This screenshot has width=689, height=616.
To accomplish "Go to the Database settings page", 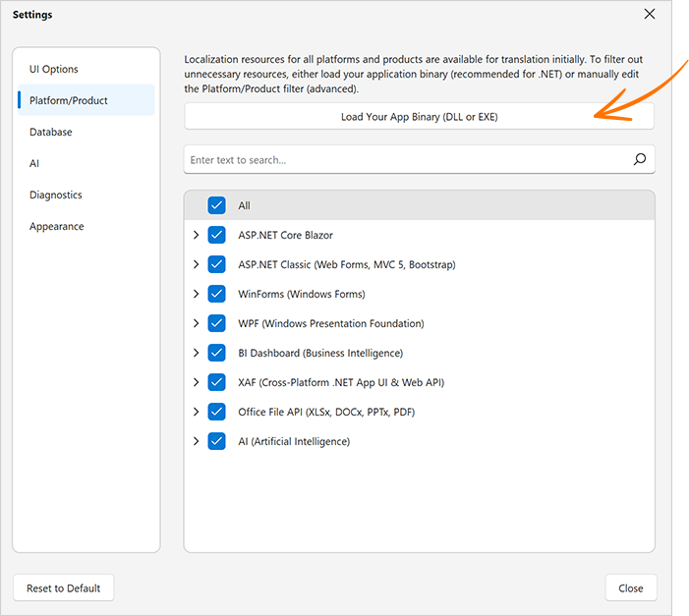I will click(86, 132).
